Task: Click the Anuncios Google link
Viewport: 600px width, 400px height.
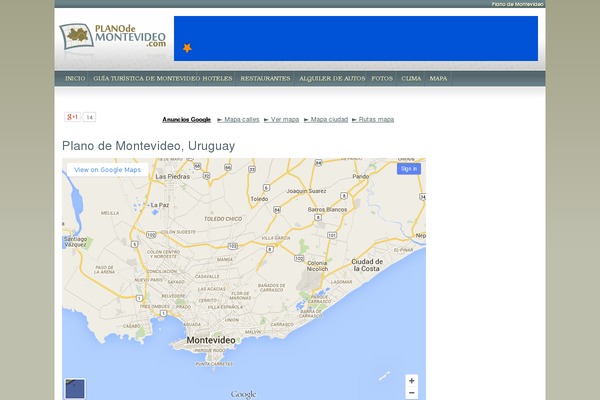Action: point(186,119)
